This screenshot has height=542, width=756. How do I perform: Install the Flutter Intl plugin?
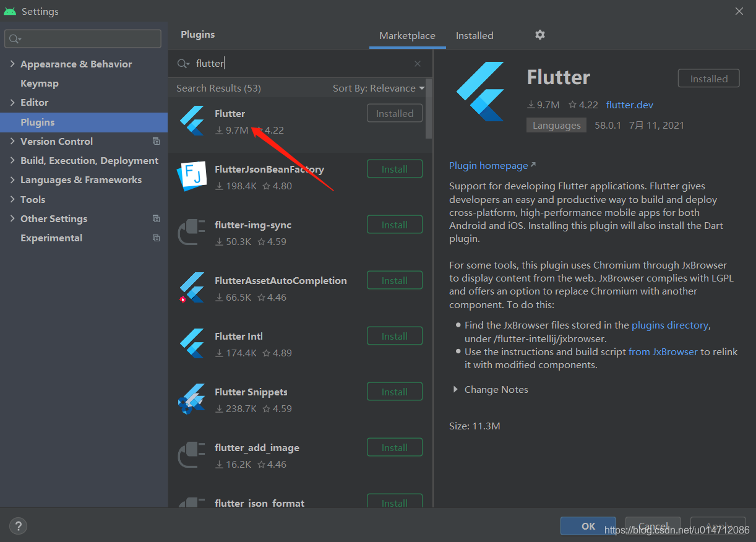(x=395, y=336)
